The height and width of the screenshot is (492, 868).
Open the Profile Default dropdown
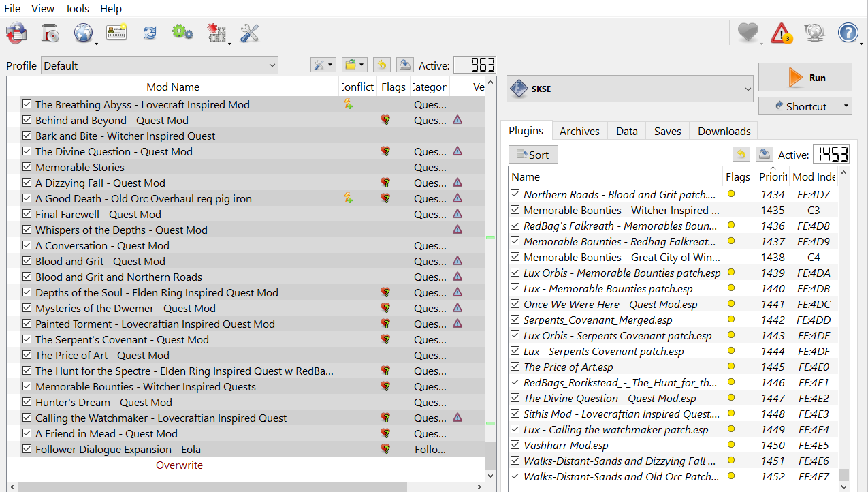[159, 65]
